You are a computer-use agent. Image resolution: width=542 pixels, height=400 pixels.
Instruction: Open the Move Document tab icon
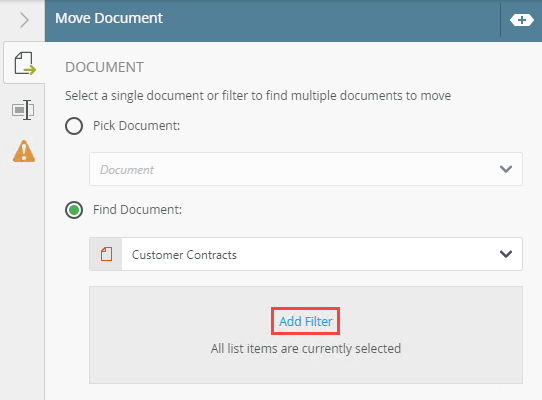25,63
